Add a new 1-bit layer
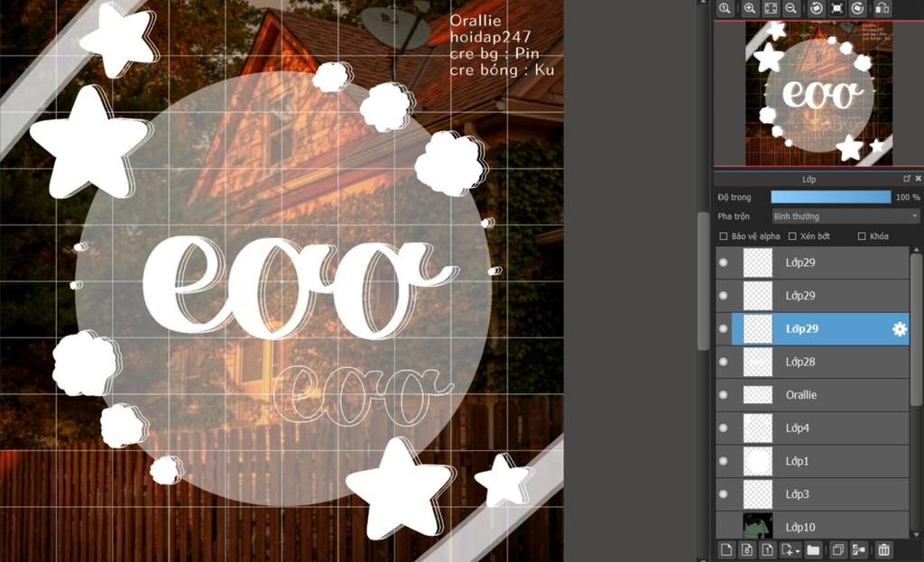The width and height of the screenshot is (924, 562). point(767,550)
